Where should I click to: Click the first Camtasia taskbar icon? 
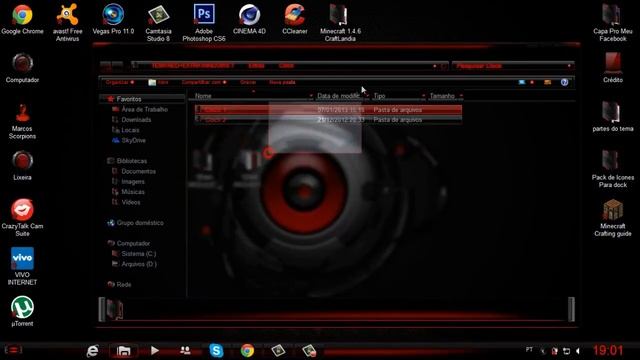tap(278, 350)
